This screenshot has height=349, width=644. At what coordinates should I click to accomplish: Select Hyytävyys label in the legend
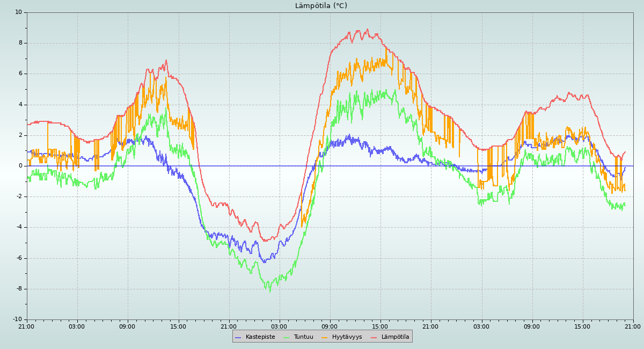[347, 337]
